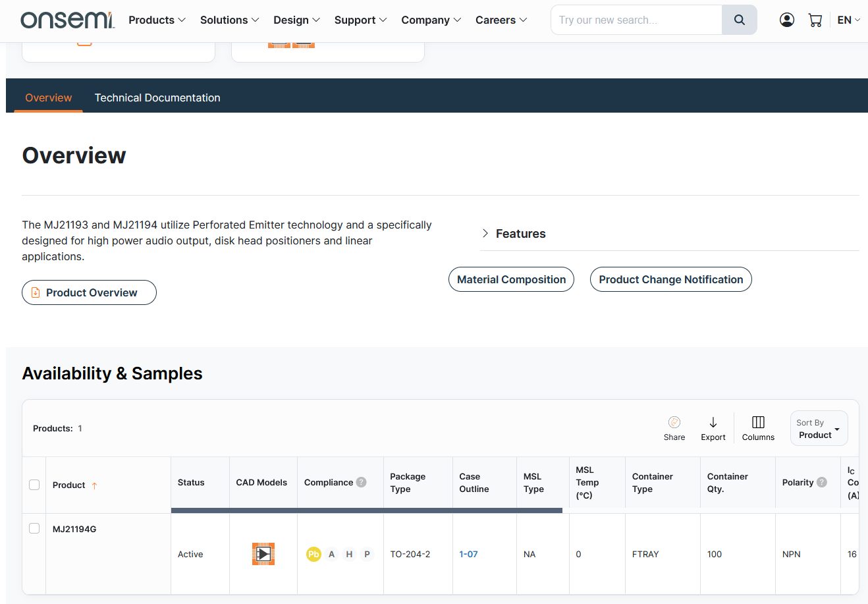Open the shopping cart icon
This screenshot has width=868, height=604.
[815, 20]
